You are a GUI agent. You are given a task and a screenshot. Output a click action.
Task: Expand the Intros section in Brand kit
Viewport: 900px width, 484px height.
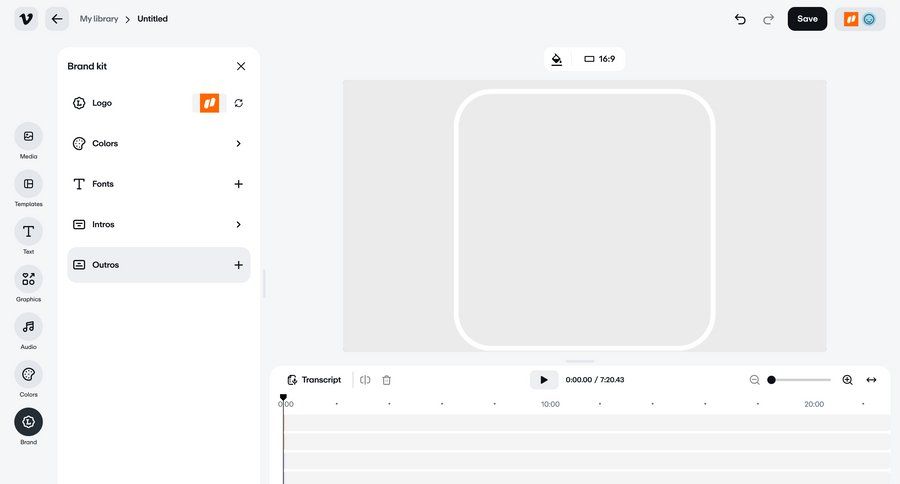[238, 225]
